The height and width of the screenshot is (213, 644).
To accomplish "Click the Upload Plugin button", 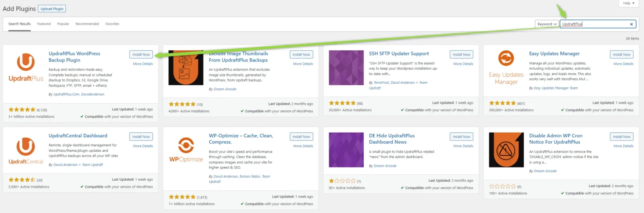I will [52, 9].
